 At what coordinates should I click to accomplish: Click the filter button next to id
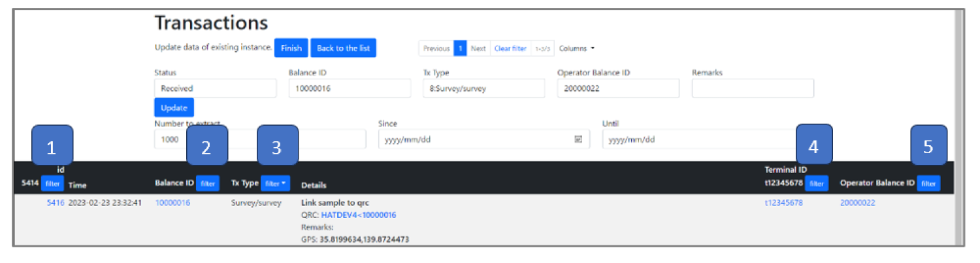(53, 184)
